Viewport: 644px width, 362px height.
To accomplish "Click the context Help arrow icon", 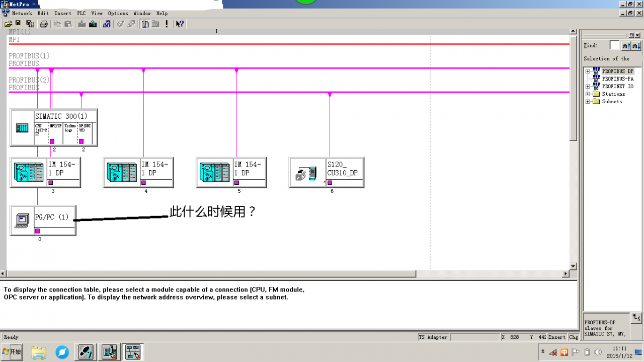I will [x=180, y=24].
